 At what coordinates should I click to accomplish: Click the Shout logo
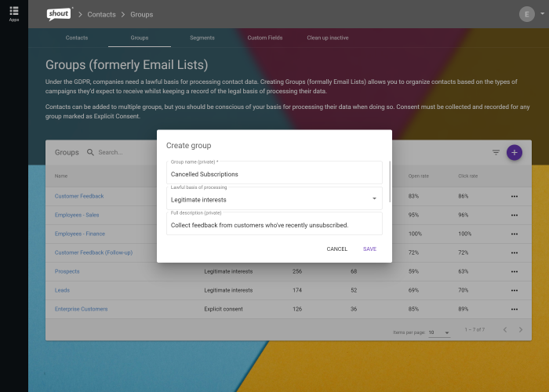(60, 14)
